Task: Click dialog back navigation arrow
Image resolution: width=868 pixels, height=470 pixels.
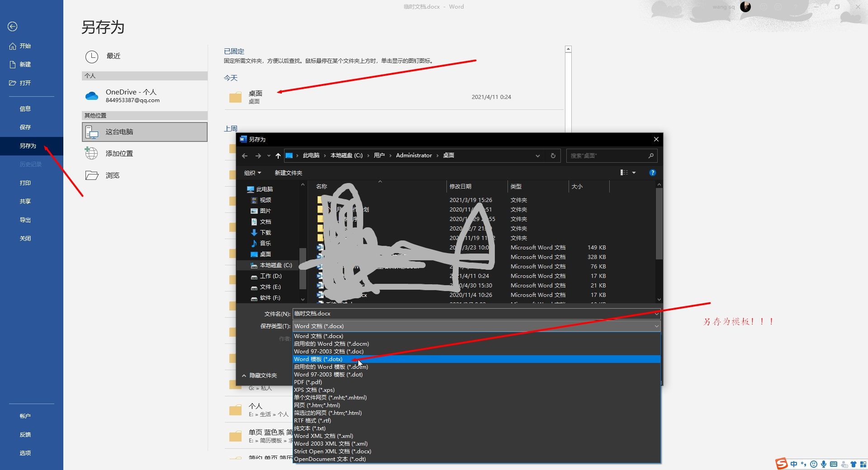Action: click(245, 156)
